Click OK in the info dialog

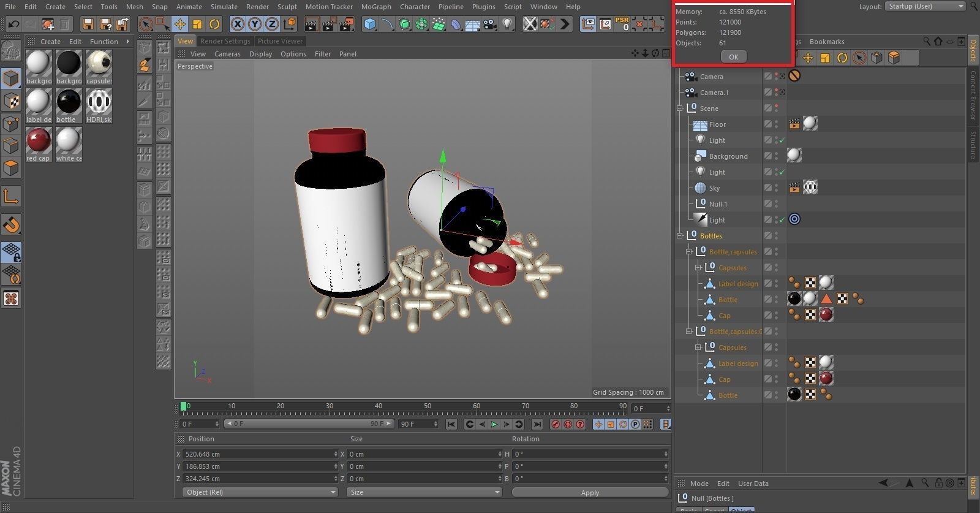(733, 56)
